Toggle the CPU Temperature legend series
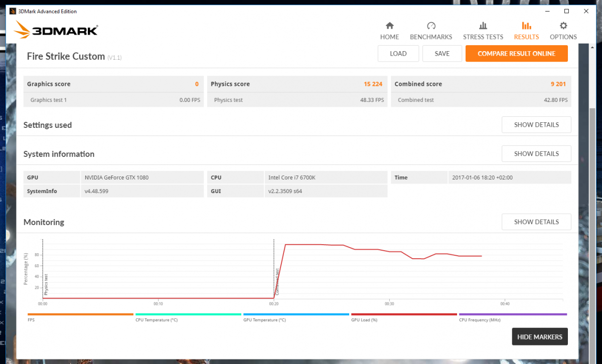Screen dimensions: 602x364 point(188,317)
